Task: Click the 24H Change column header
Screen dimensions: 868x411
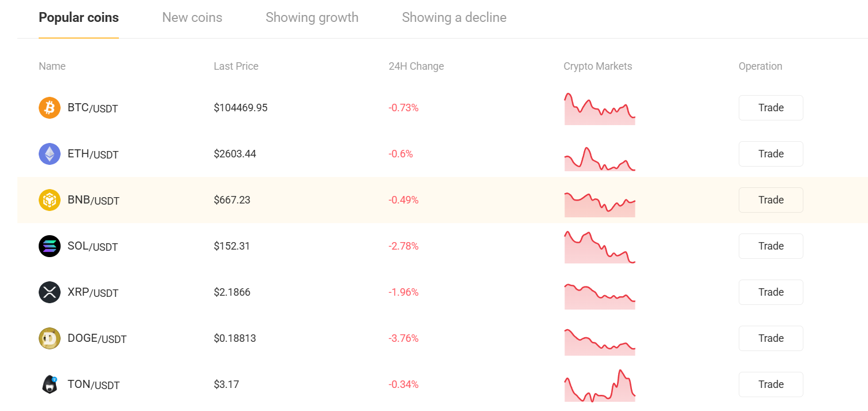Action: 416,66
